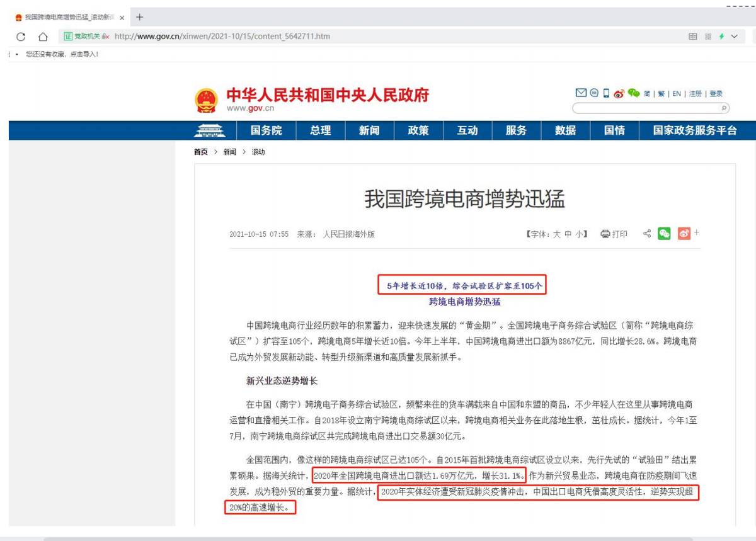Click the 注册 register link

pos(696,94)
